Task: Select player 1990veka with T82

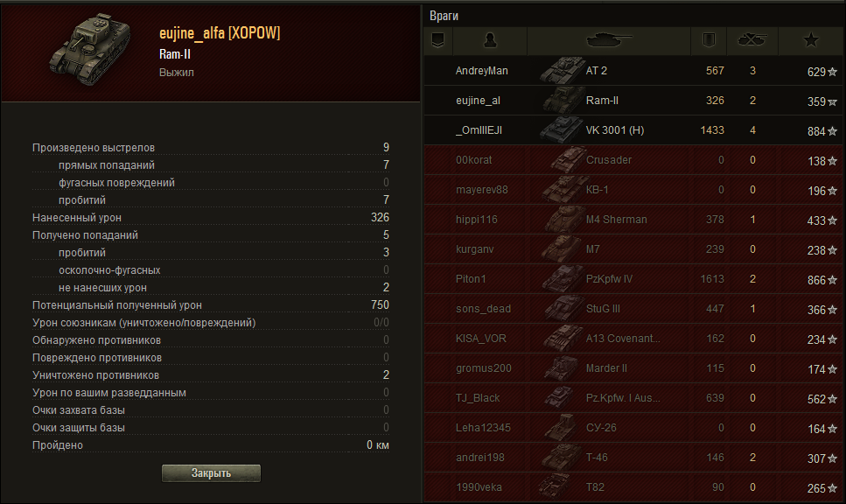Action: point(634,487)
